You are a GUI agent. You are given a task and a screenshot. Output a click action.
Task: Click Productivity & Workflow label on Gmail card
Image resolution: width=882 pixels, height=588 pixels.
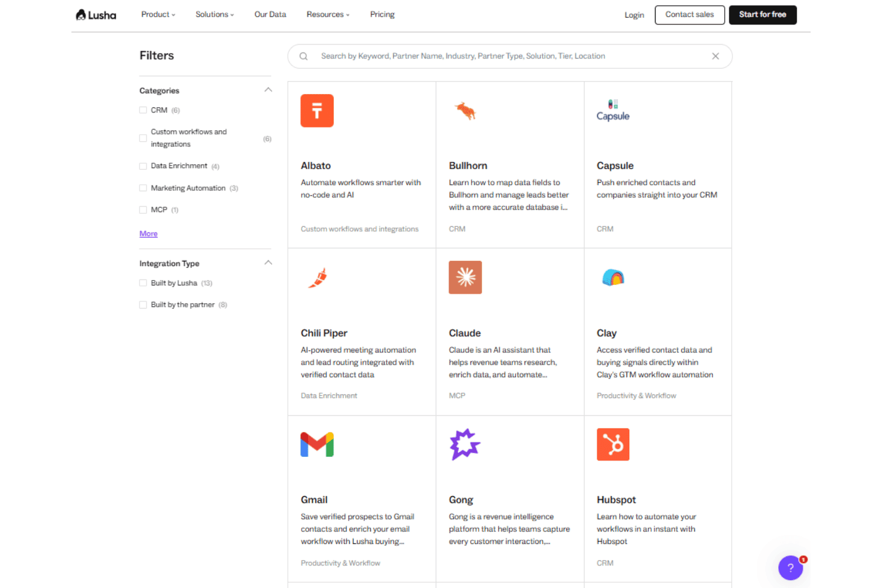pyautogui.click(x=340, y=563)
